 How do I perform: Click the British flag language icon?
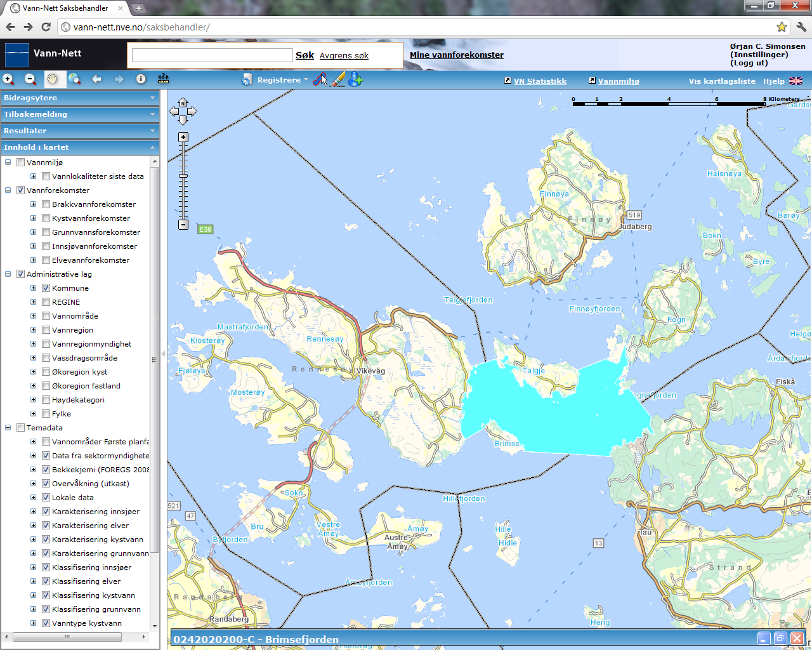point(796,81)
